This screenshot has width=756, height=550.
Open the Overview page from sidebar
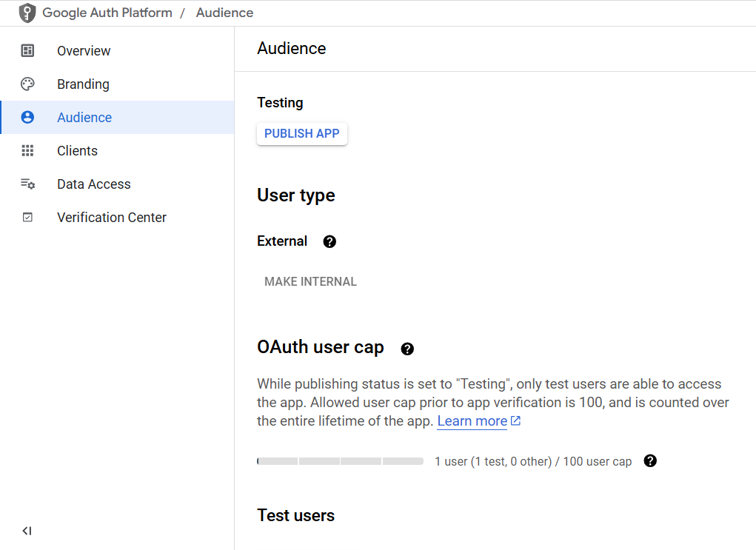[x=84, y=51]
